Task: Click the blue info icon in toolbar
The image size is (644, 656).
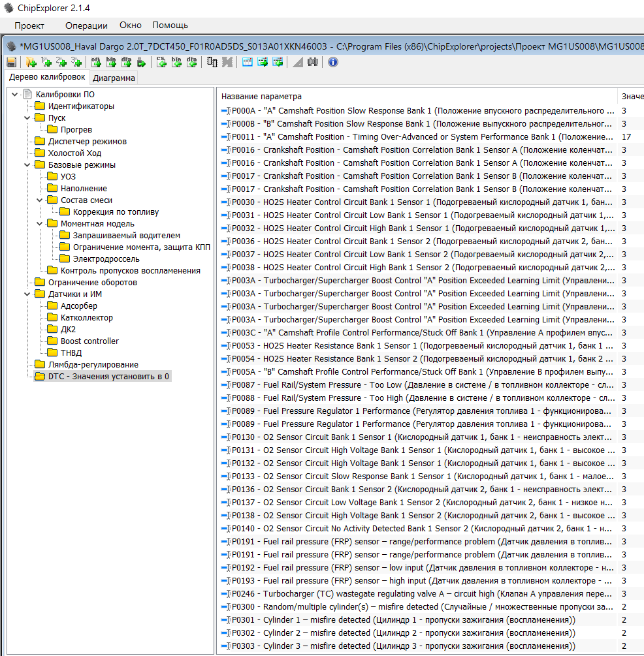Action: click(333, 62)
